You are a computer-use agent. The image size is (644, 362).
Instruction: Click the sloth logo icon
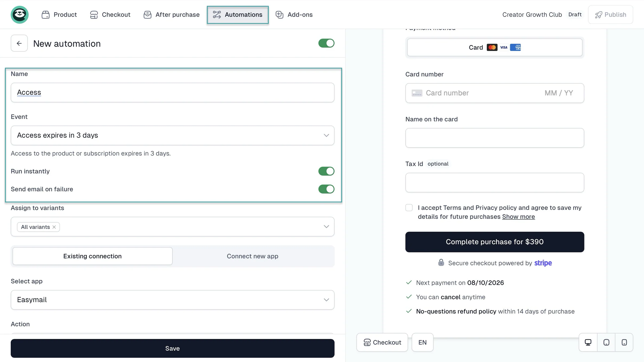(x=20, y=14)
